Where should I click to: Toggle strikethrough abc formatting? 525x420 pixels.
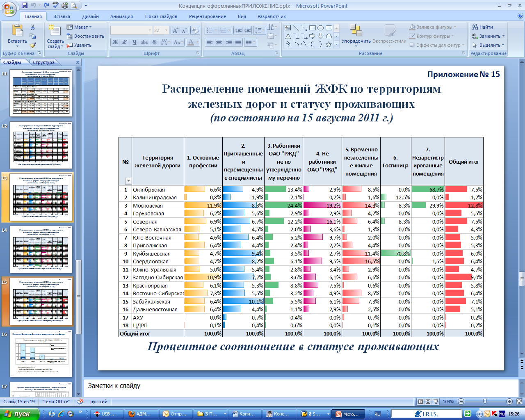pyautogui.click(x=144, y=42)
